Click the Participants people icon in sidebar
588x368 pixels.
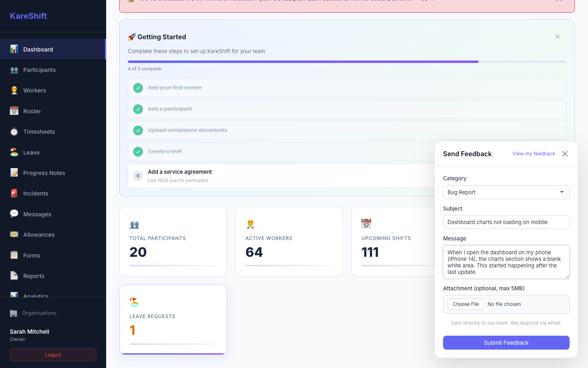(14, 70)
